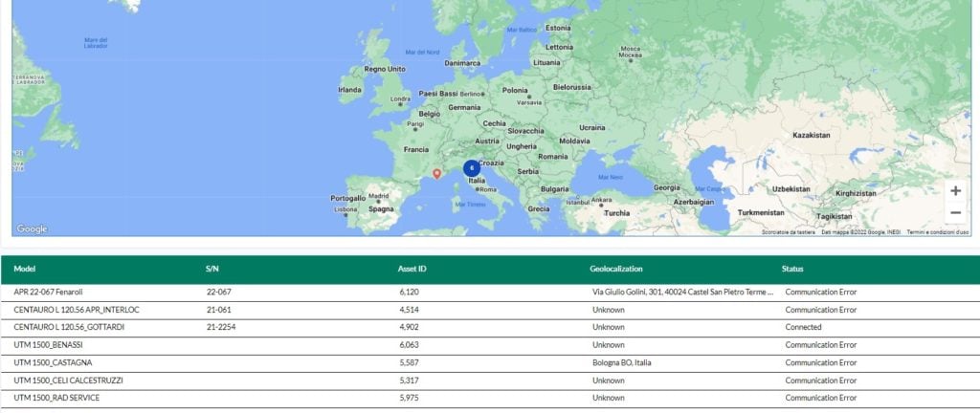
Task: Click serial number 21-2254
Action: tap(221, 328)
